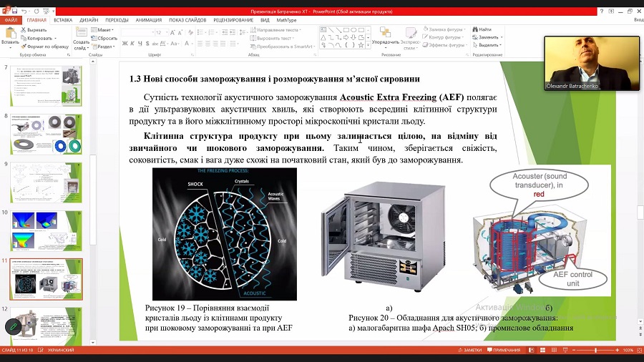Switch to ВСТАВКА (Insert) tab
Viewport: 644px width, 362px height.
(x=63, y=20)
